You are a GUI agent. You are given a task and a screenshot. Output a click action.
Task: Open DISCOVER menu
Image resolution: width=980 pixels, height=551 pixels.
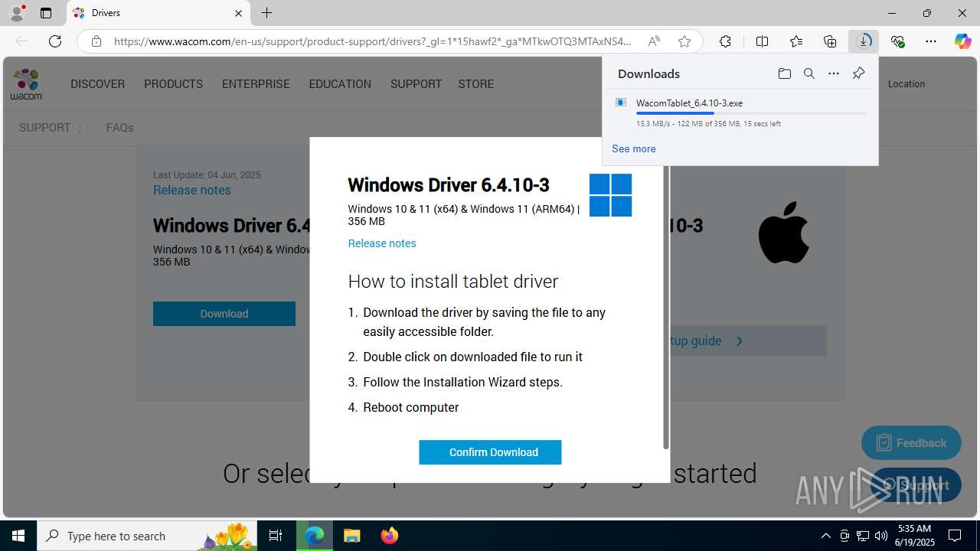click(x=97, y=84)
